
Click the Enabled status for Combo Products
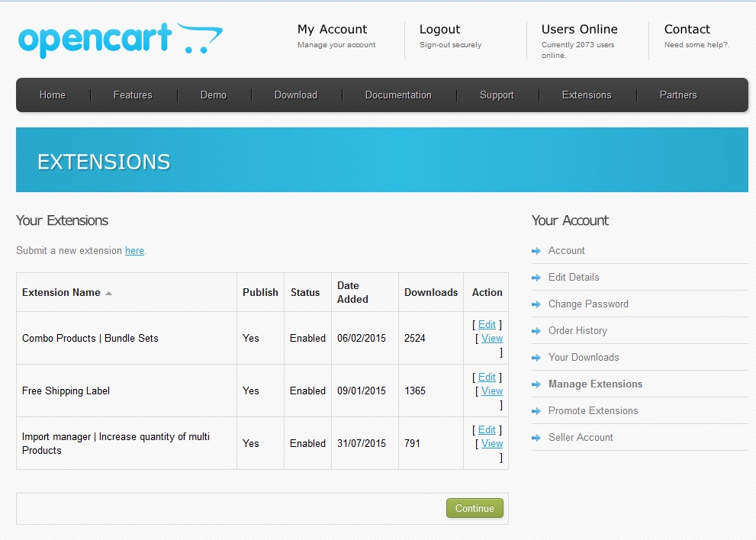[x=307, y=339]
